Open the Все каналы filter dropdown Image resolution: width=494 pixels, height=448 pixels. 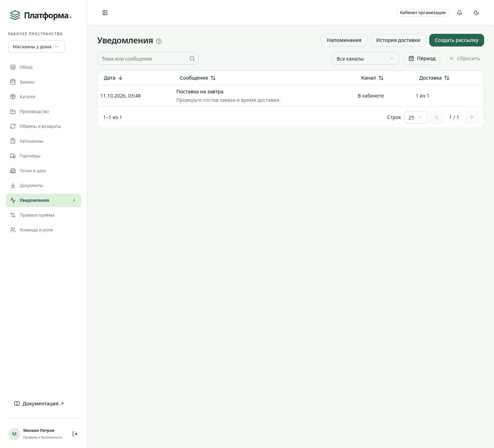[365, 58]
